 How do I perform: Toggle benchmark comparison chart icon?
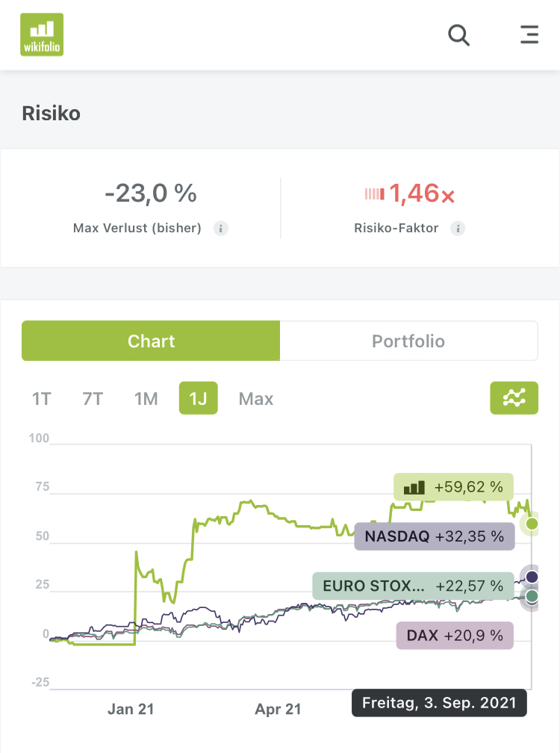[x=514, y=398]
